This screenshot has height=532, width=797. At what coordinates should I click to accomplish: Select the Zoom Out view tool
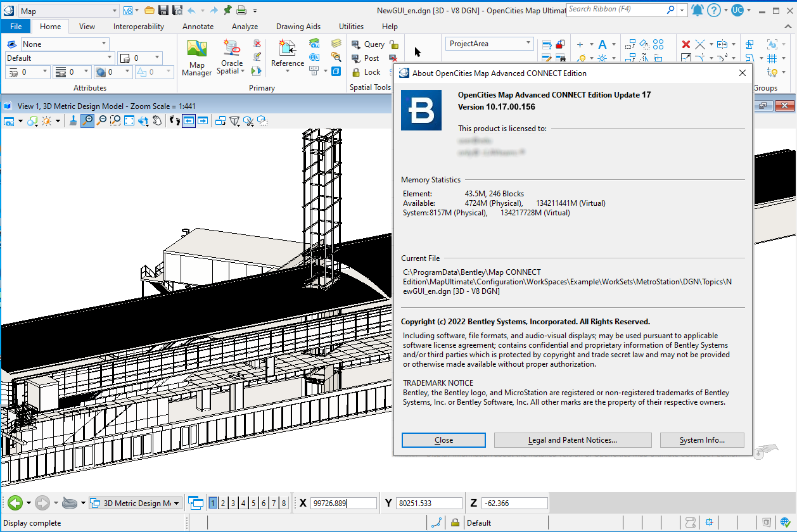click(101, 120)
